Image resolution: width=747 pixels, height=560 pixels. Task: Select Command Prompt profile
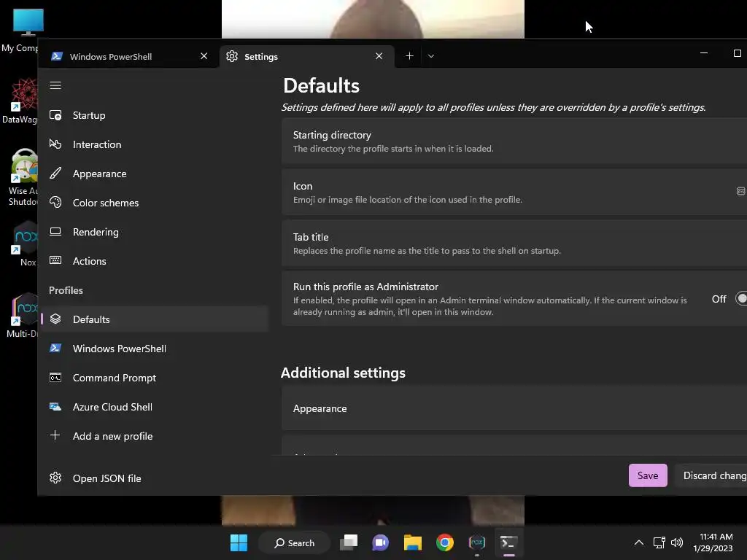[155, 378]
